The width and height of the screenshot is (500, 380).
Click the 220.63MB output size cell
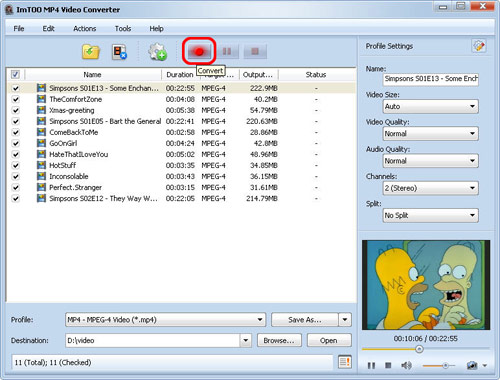[262, 121]
